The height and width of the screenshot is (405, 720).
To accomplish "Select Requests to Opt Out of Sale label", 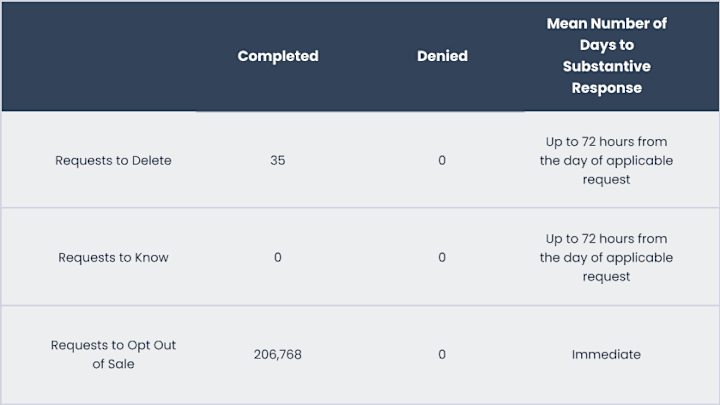I will point(113,354).
